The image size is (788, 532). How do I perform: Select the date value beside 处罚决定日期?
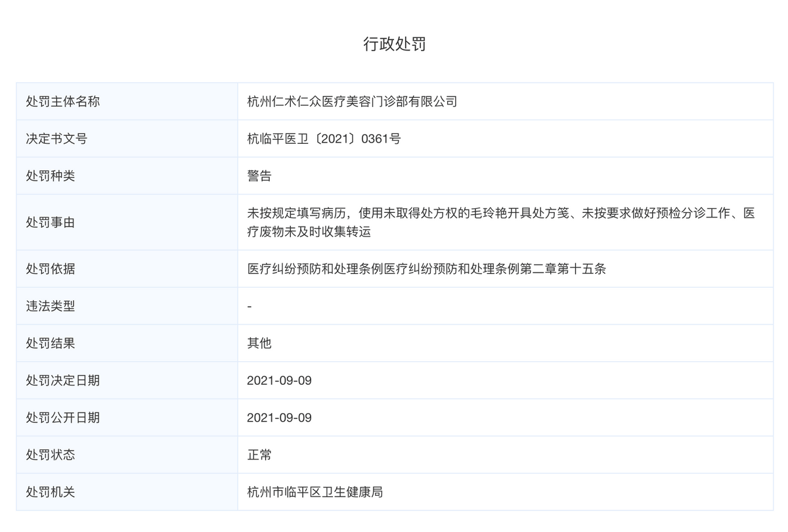pyautogui.click(x=279, y=380)
